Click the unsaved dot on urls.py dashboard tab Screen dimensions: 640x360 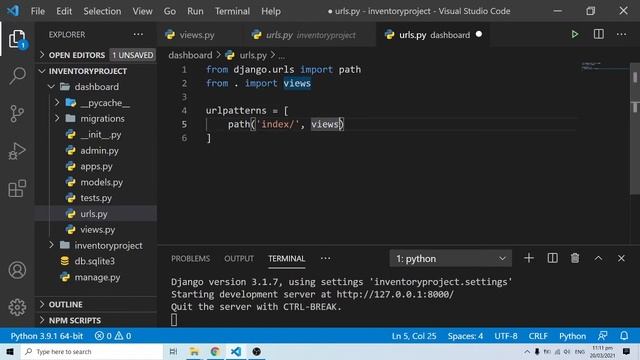tap(479, 35)
